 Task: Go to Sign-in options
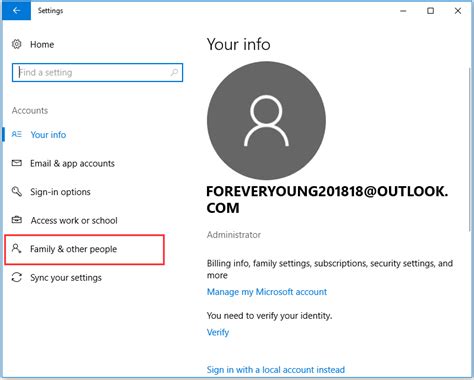[x=60, y=192]
